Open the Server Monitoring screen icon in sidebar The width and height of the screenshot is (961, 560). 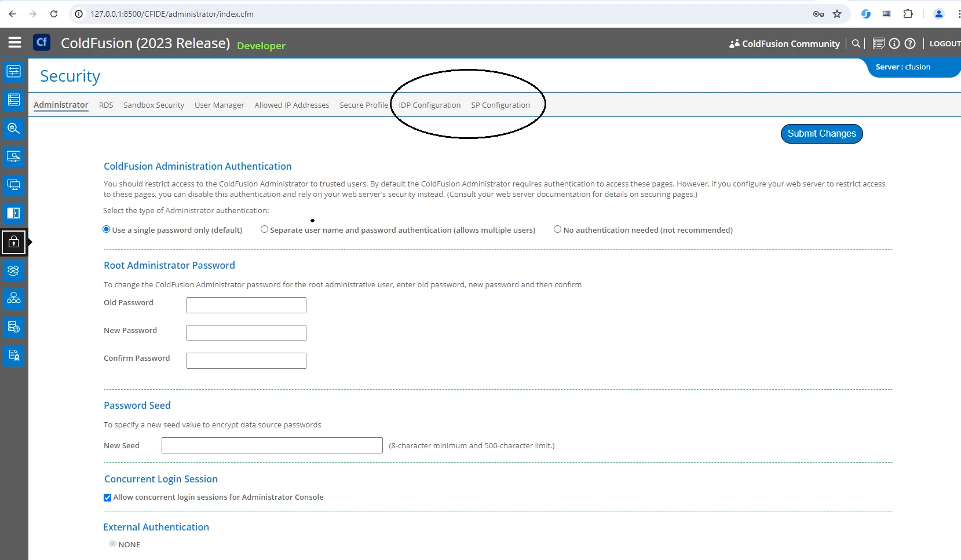point(13,157)
